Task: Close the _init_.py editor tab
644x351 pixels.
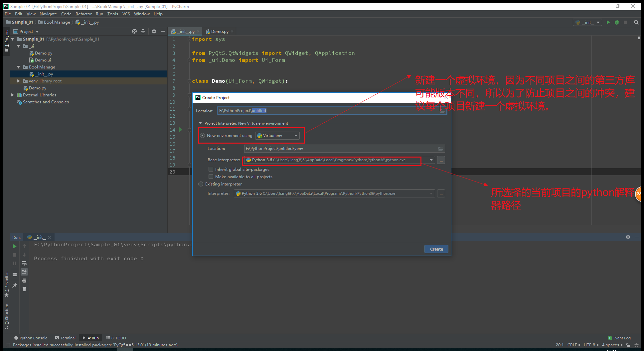Action: tap(198, 32)
